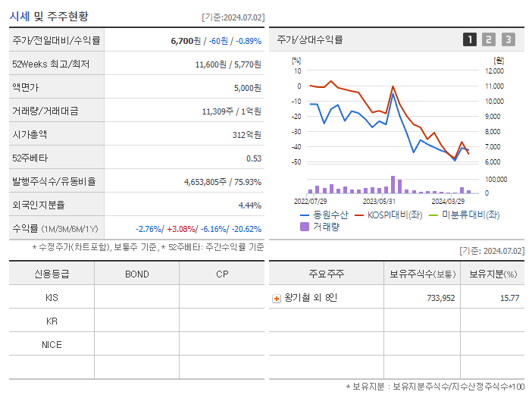The width and height of the screenshot is (532, 398).
Task: Click the 보유지분 formula footnote
Action: pos(435,387)
